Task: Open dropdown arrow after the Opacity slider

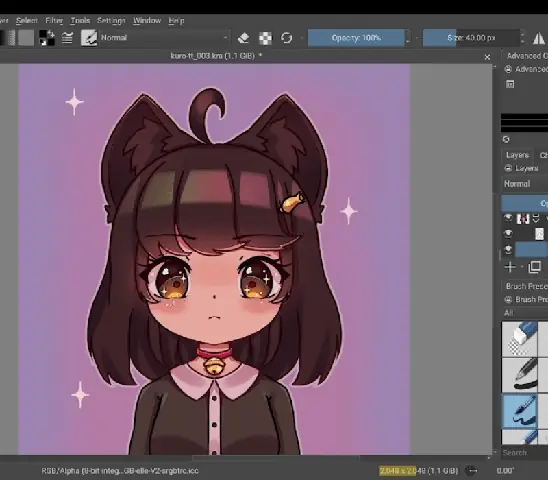Action: [x=417, y=38]
